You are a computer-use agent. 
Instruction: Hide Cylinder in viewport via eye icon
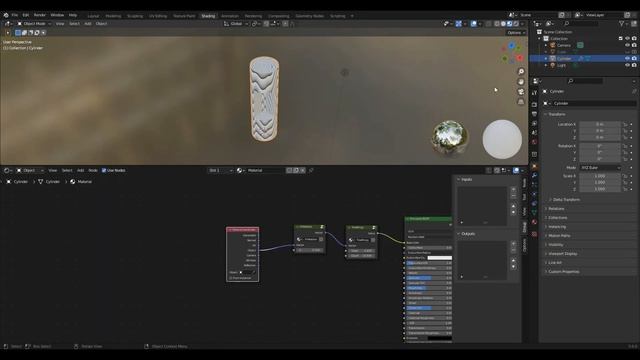(627, 58)
